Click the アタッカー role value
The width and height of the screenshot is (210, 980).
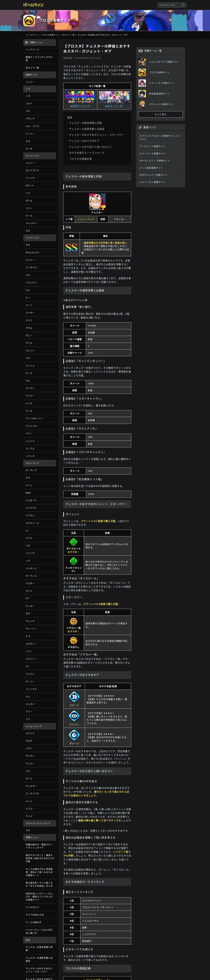(x=120, y=219)
